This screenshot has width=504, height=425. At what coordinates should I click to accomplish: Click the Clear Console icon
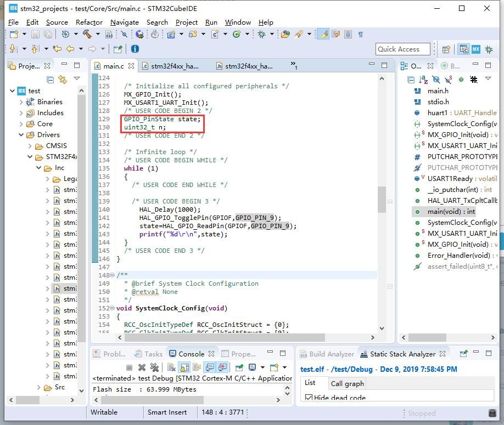[x=171, y=367]
